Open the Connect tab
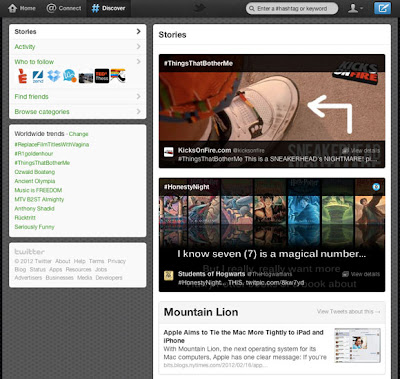 [x=64, y=8]
